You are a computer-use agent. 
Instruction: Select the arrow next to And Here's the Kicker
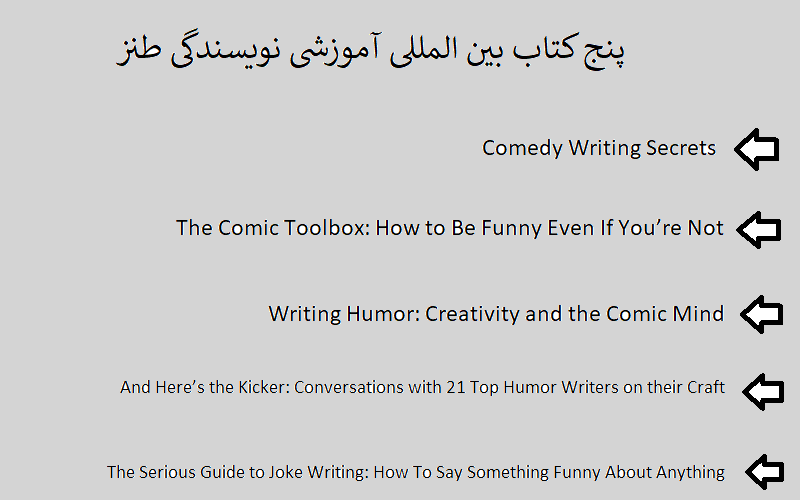coord(763,391)
